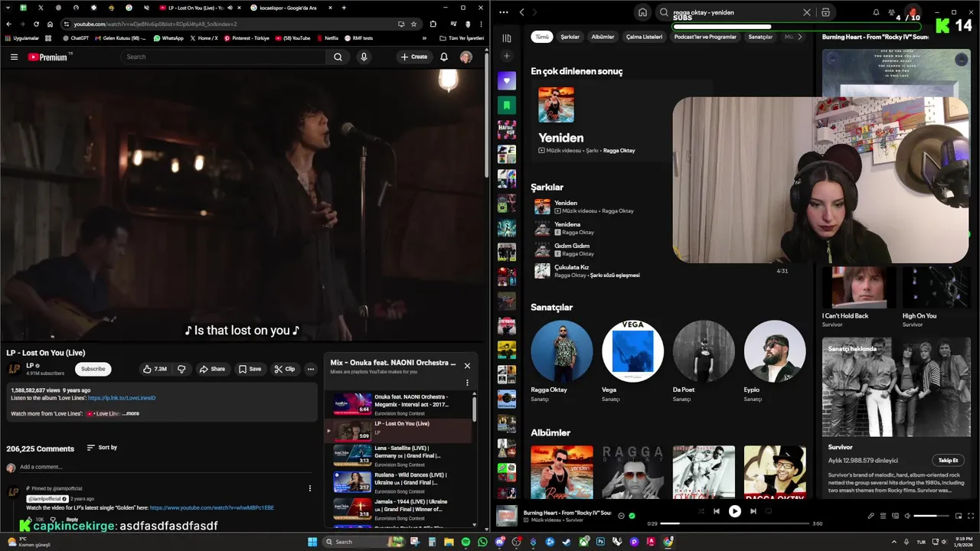Close the Mix playlist panel

pos(467,365)
